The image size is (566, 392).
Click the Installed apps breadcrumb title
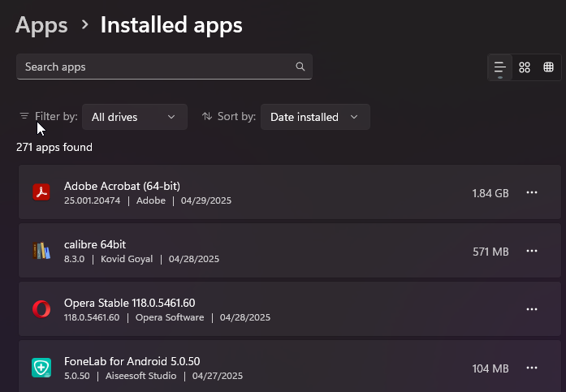click(x=171, y=25)
